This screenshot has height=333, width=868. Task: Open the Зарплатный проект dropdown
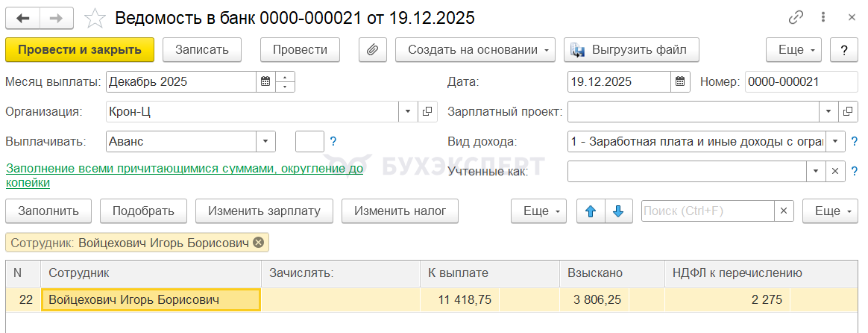pos(830,111)
